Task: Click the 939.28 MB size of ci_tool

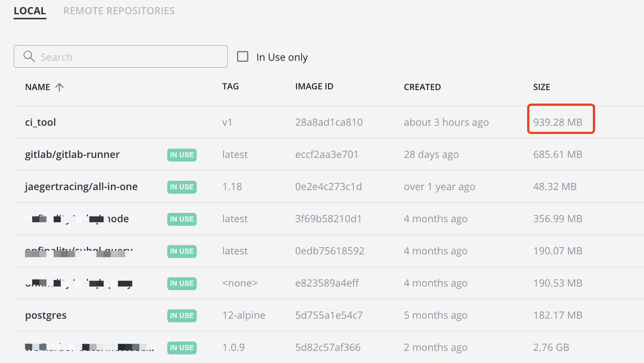Action: [558, 122]
